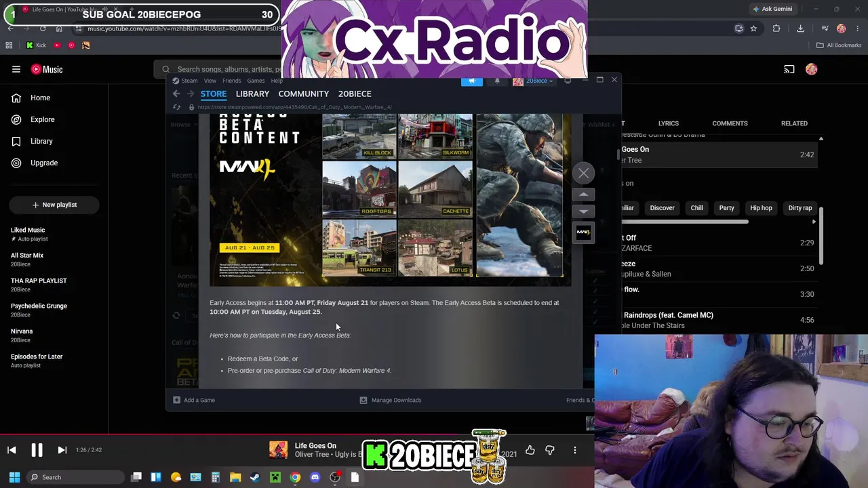Go back in Steam navigation
Image resolution: width=868 pixels, height=488 pixels.
176,94
